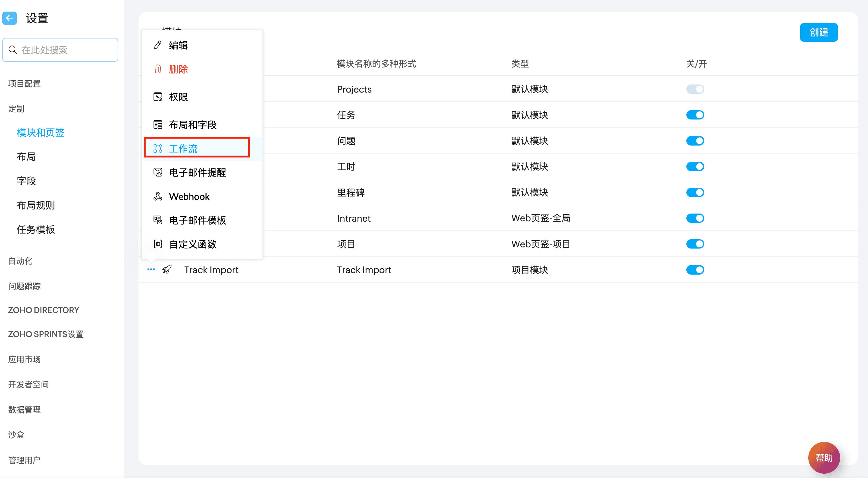The image size is (868, 478).
Task: Click the pencil icon for 编辑
Action: pos(157,45)
